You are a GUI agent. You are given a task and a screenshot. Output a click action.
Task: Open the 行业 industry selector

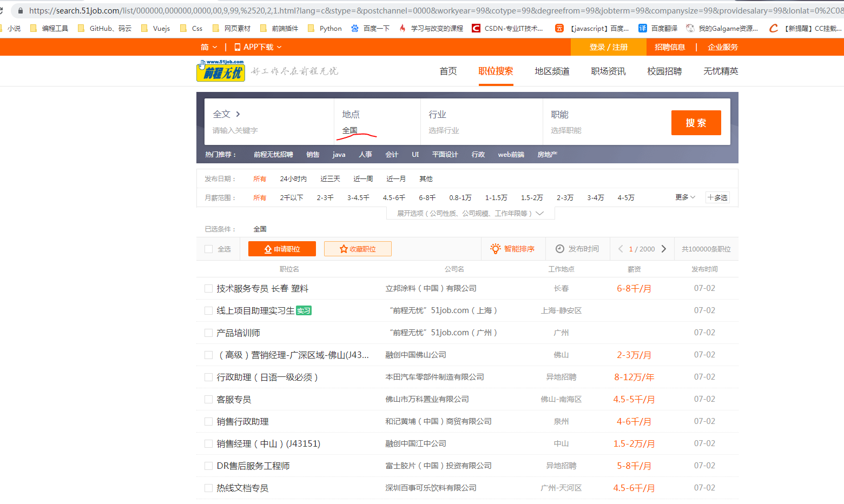tap(482, 122)
